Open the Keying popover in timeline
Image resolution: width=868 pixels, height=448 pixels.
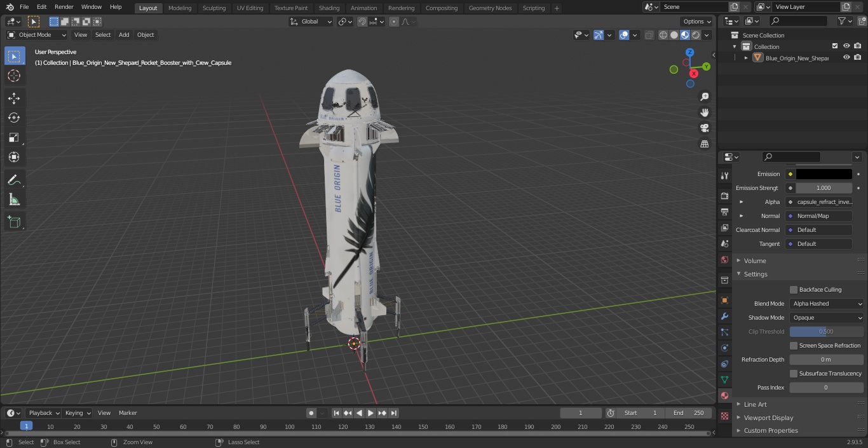[x=78, y=413]
